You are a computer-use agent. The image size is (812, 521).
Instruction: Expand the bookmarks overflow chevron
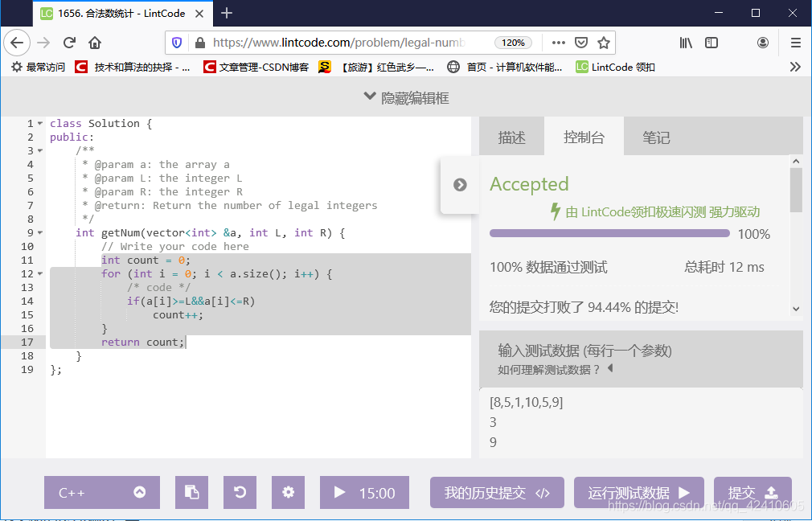point(797,67)
